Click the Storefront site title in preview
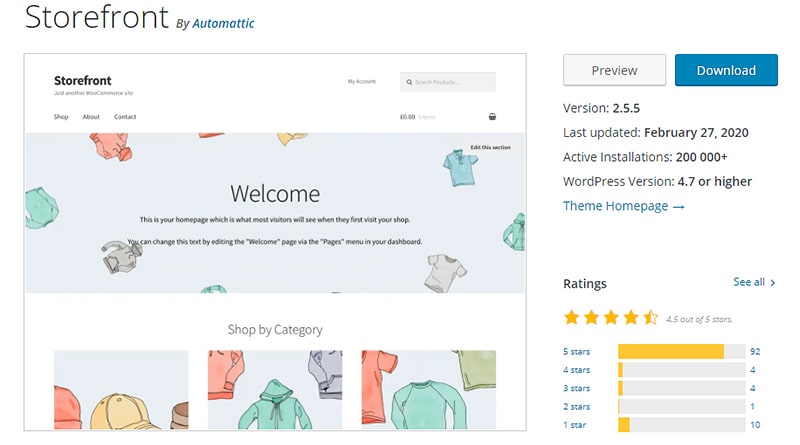 pos(83,80)
